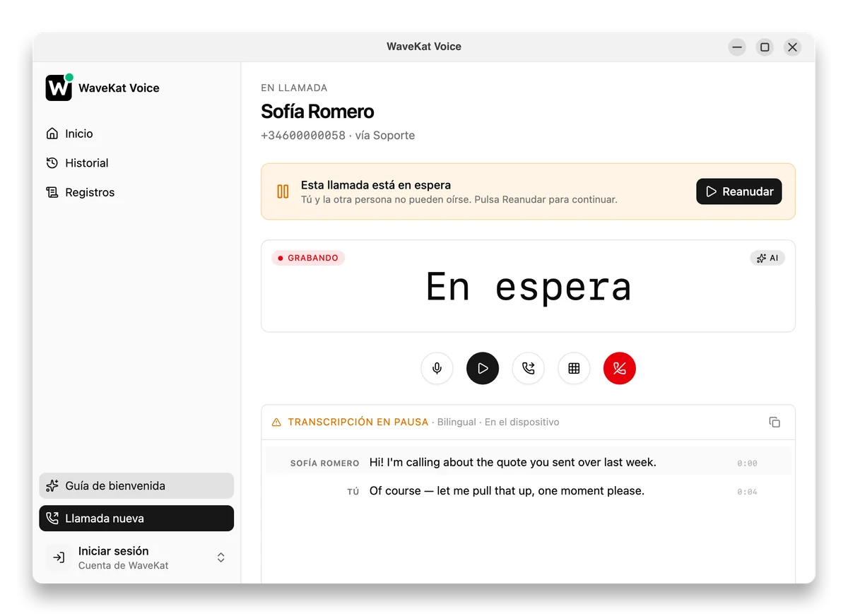The width and height of the screenshot is (848, 616).
Task: Click TRANSCRIPCIÓN EN PAUSA label
Action: tap(358, 422)
